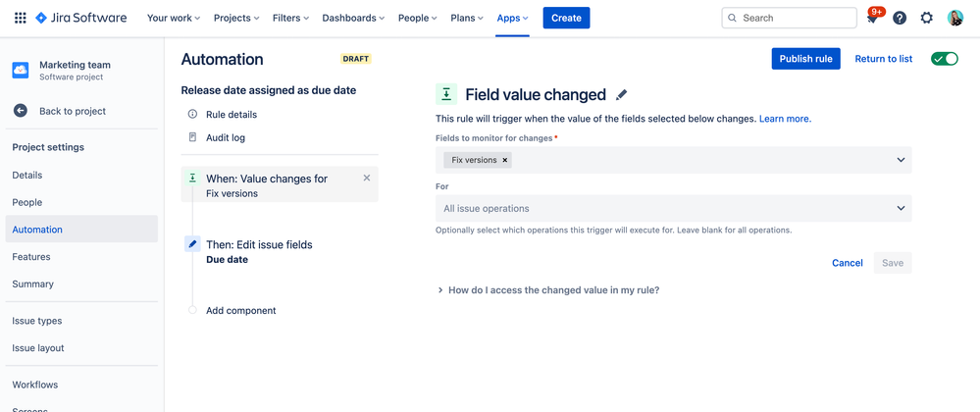Image resolution: width=980 pixels, height=412 pixels.
Task: Open the Dashboards dropdown menu
Action: [354, 18]
